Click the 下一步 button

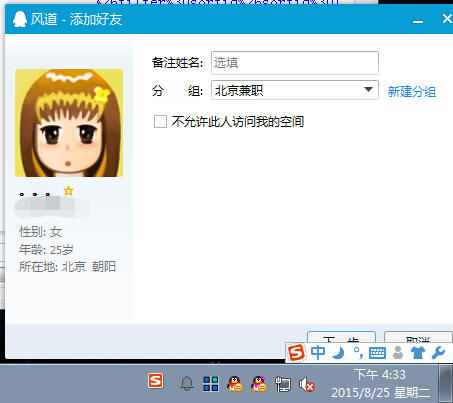341,337
